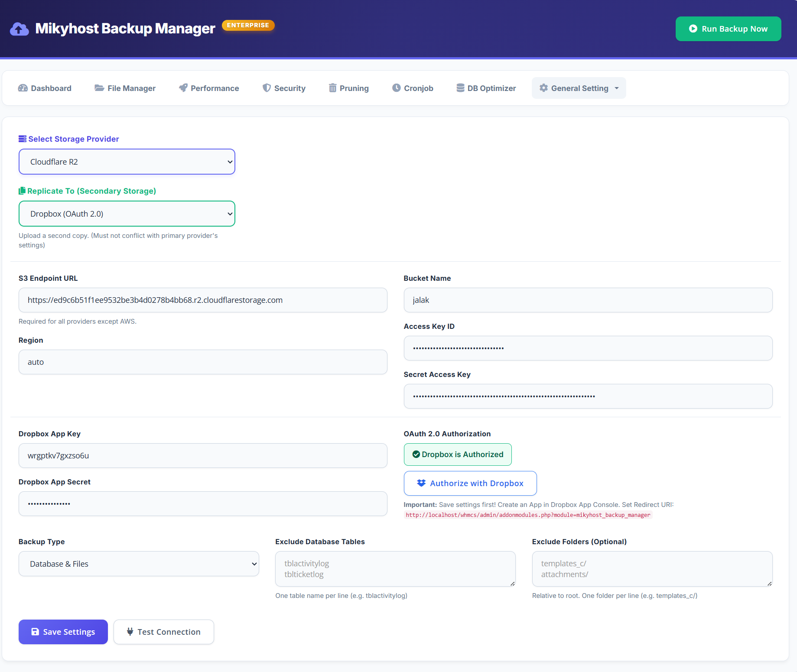Click the General Setting gear icon
This screenshot has width=797, height=672.
[x=543, y=88]
